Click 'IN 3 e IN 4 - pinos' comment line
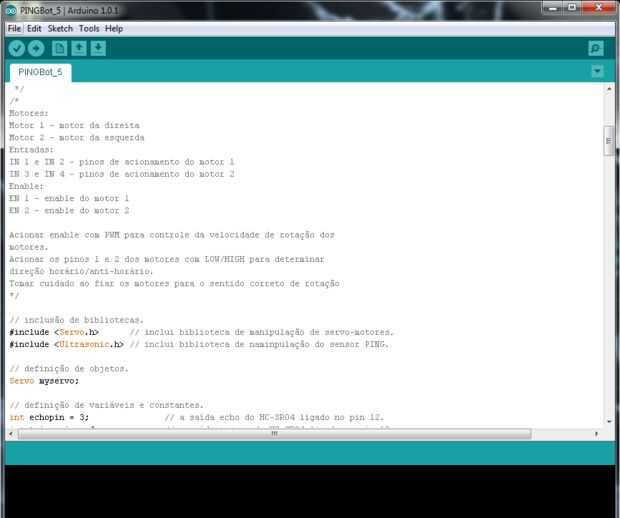The width and height of the screenshot is (620, 518). [122, 174]
